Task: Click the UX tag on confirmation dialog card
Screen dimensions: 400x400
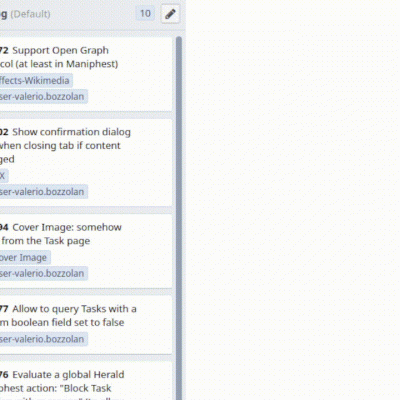Action: (3, 176)
